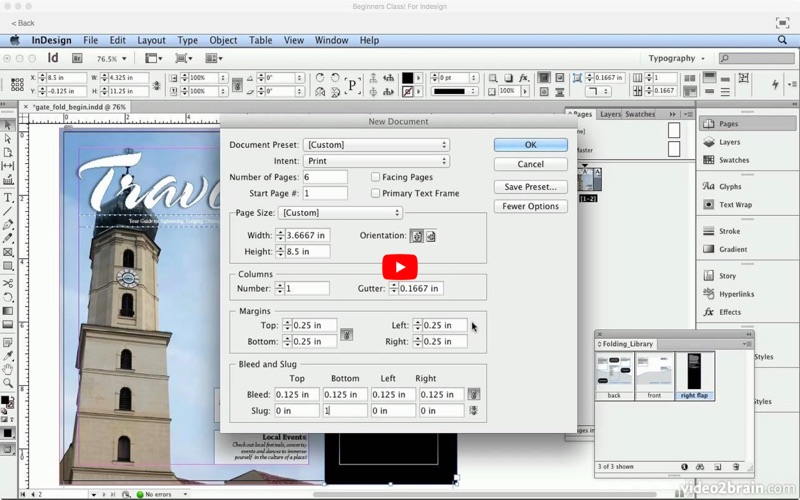The width and height of the screenshot is (800, 500).
Task: Open the Intent dropdown
Action: [x=376, y=161]
